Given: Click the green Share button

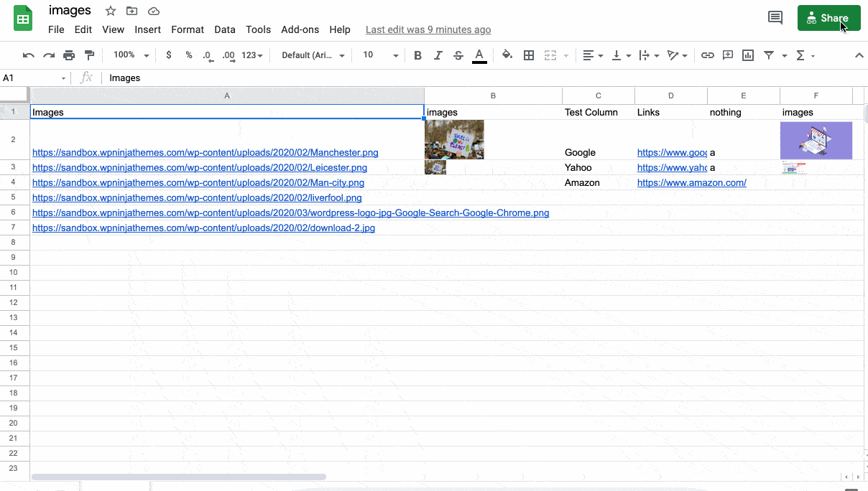Looking at the screenshot, I should click(x=828, y=18).
